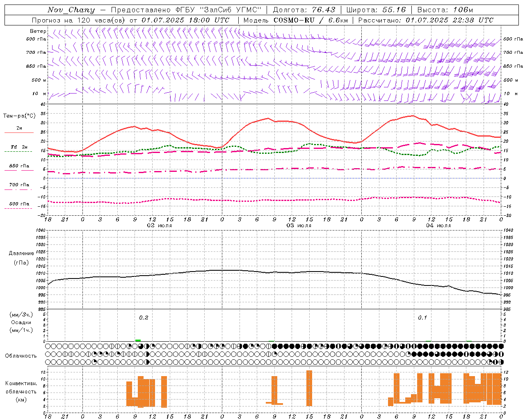Select the text Предоставлено ФГБУ "ЗапСиб УГМС"

pyautogui.click(x=186, y=10)
